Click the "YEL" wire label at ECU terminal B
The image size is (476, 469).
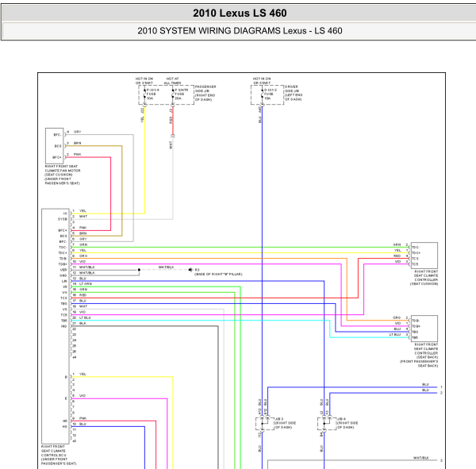tap(83, 374)
